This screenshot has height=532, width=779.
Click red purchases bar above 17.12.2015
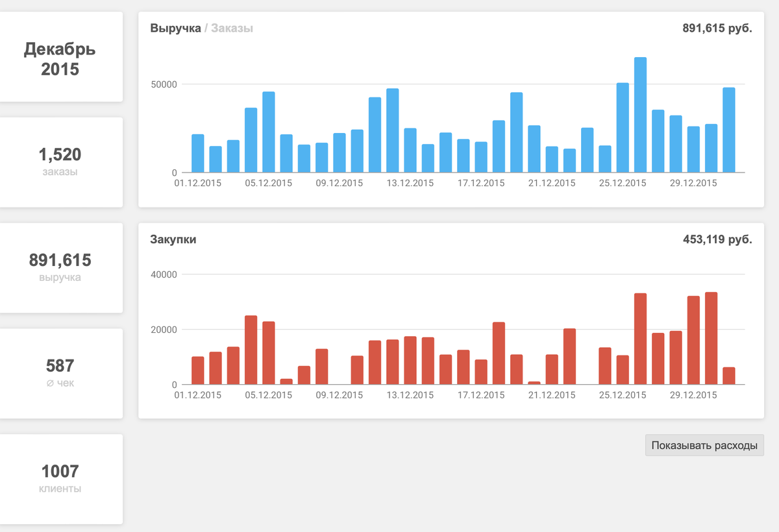pyautogui.click(x=481, y=372)
